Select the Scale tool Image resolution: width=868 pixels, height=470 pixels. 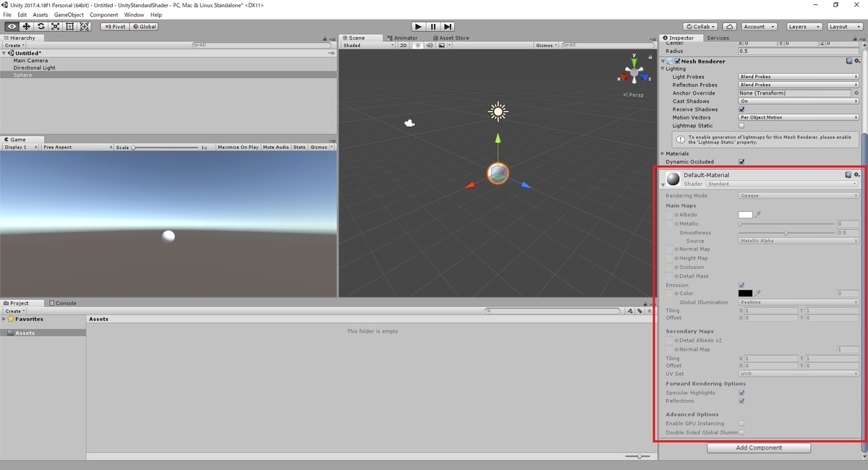[x=56, y=26]
